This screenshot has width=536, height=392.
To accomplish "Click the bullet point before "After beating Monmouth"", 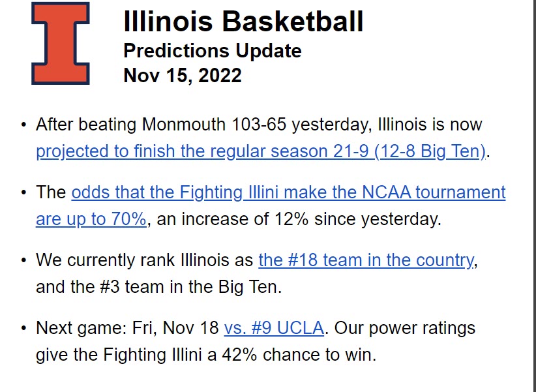I will (x=24, y=124).
